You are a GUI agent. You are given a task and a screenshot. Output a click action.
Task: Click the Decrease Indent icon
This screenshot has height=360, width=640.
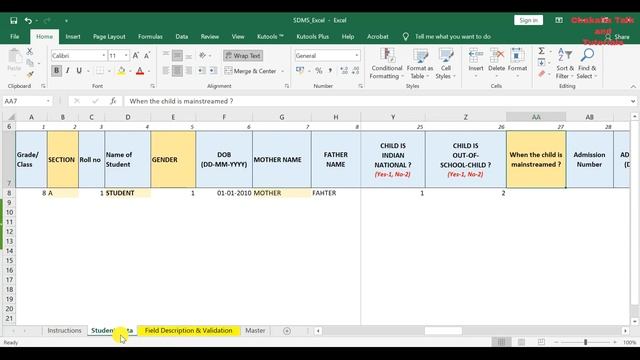202,71
